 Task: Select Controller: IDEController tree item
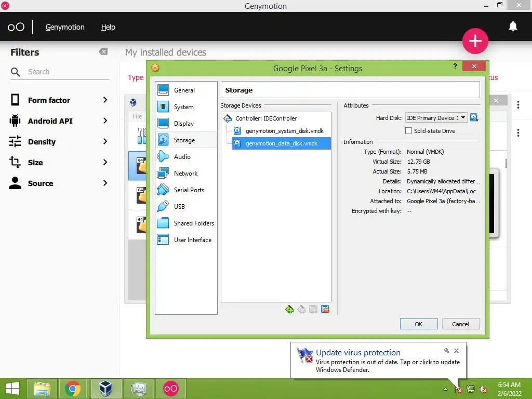click(266, 118)
